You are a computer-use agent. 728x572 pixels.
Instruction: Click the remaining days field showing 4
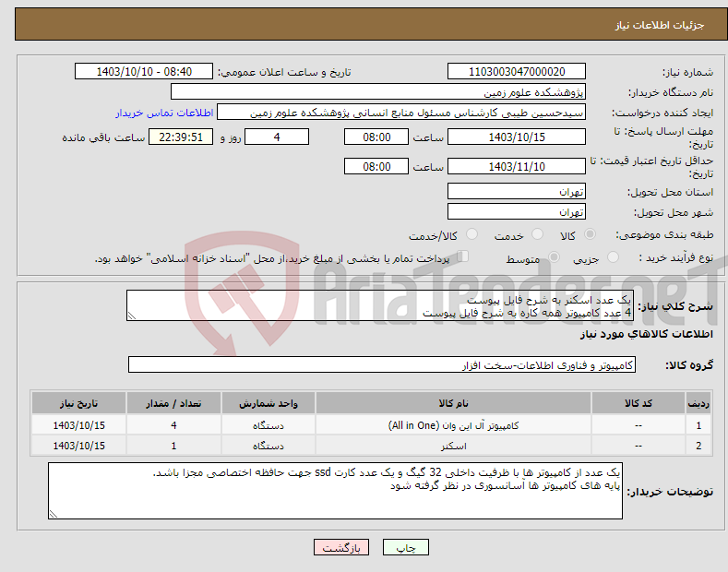[x=277, y=137]
